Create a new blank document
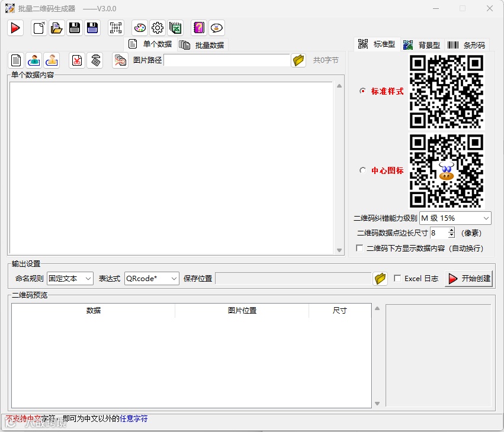 click(39, 28)
